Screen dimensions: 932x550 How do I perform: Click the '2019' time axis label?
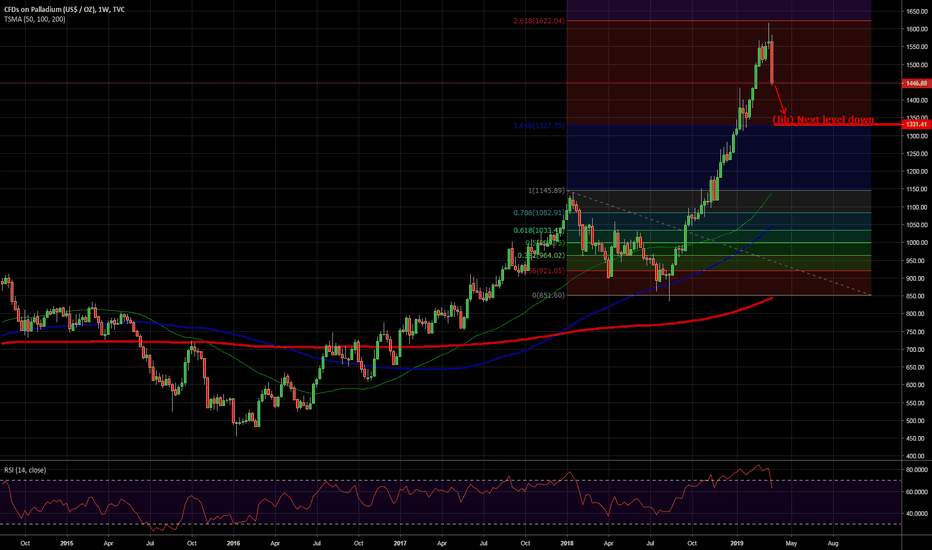(x=737, y=543)
